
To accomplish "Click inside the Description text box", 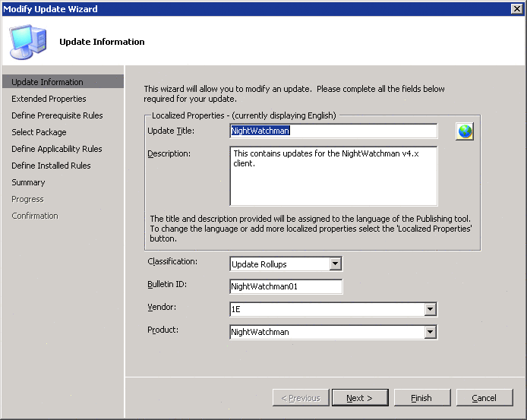I will coord(333,176).
